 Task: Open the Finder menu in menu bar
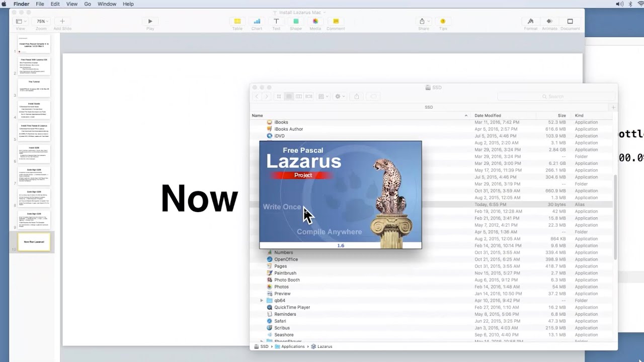(x=21, y=4)
